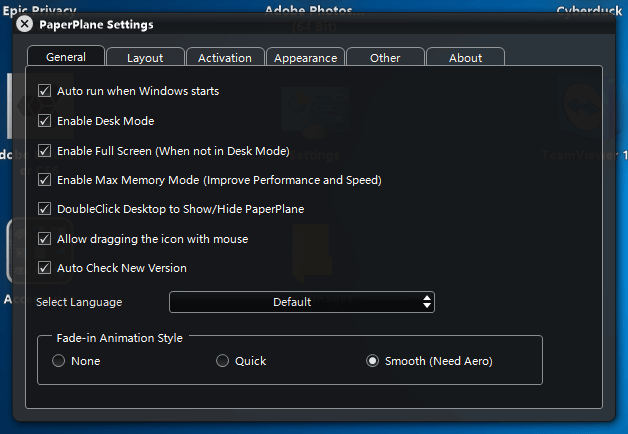Viewport: 628px width, 434px height.
Task: Open the About tab
Action: [x=465, y=58]
